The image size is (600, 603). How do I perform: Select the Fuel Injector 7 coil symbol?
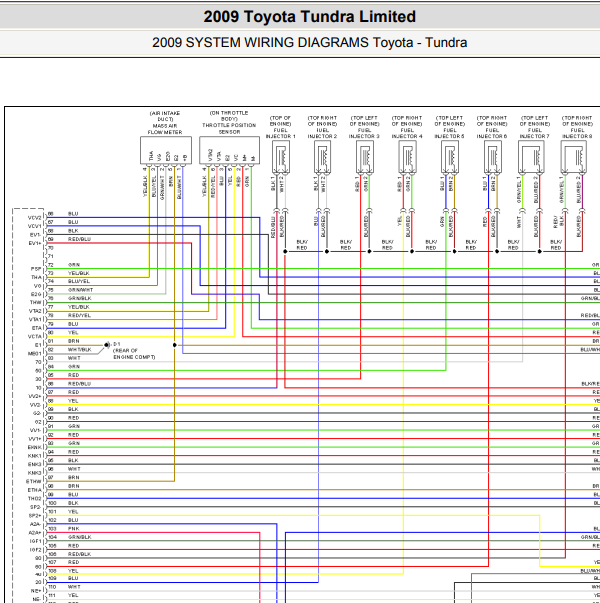click(x=531, y=157)
